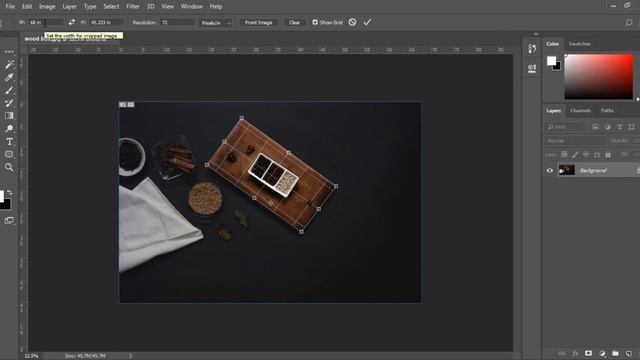
Task: Select the Eyedropper tool in toolbar
Action: click(x=9, y=77)
